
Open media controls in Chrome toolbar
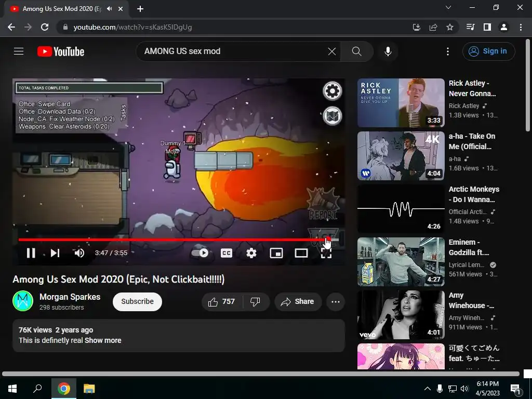coord(470,27)
